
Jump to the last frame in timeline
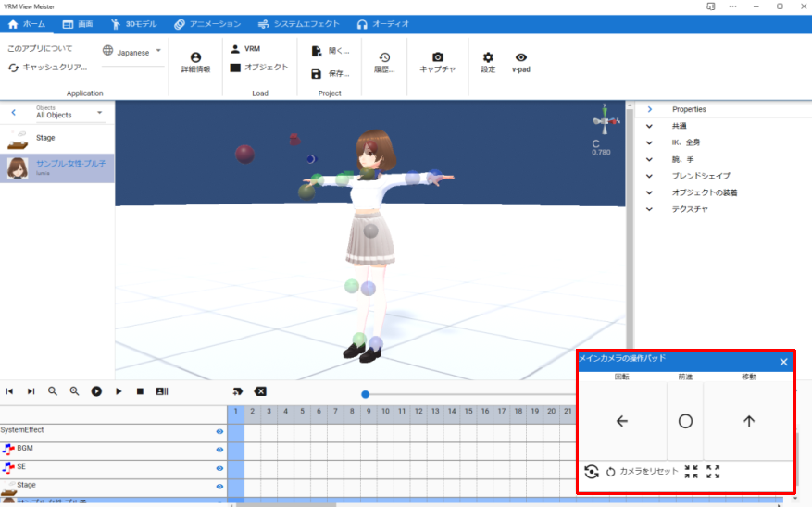[x=31, y=391]
